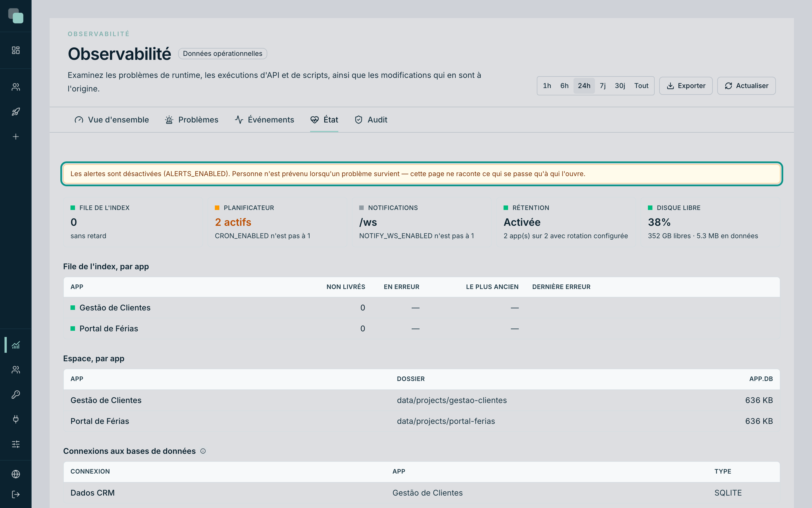The image size is (812, 508).
Task: Click the File de l'index status card
Action: point(133,222)
